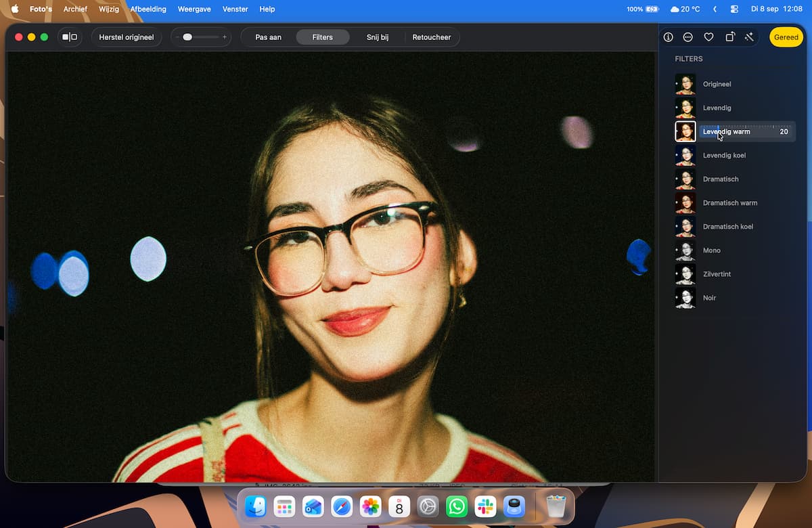Viewport: 812px width, 528px height.
Task: Switch to the Pas aan tab
Action: 269,37
